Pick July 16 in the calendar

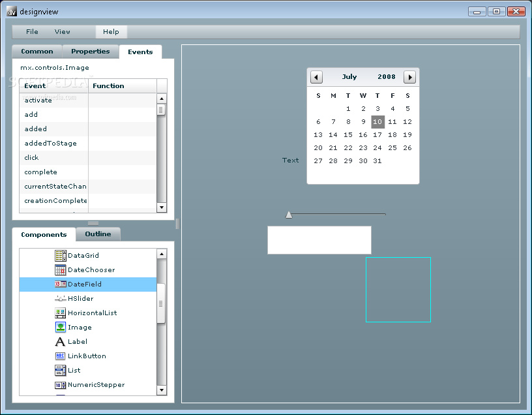point(363,135)
